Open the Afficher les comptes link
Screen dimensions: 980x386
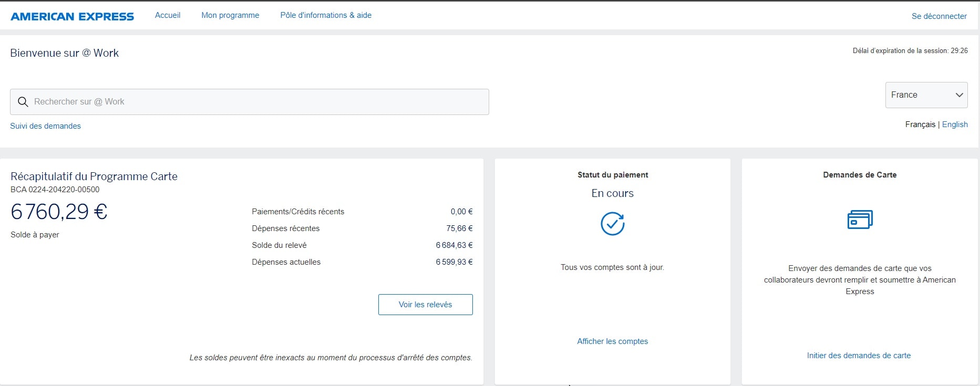[x=612, y=341]
